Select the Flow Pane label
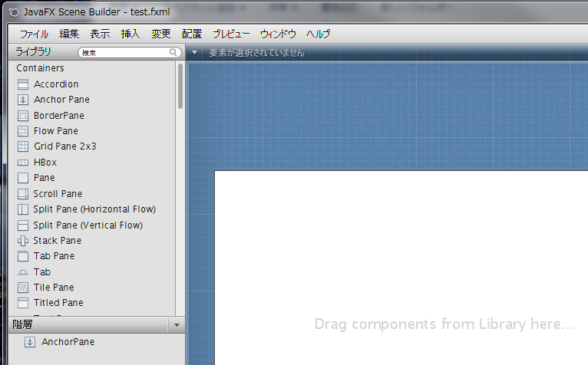The width and height of the screenshot is (588, 365). 56,131
